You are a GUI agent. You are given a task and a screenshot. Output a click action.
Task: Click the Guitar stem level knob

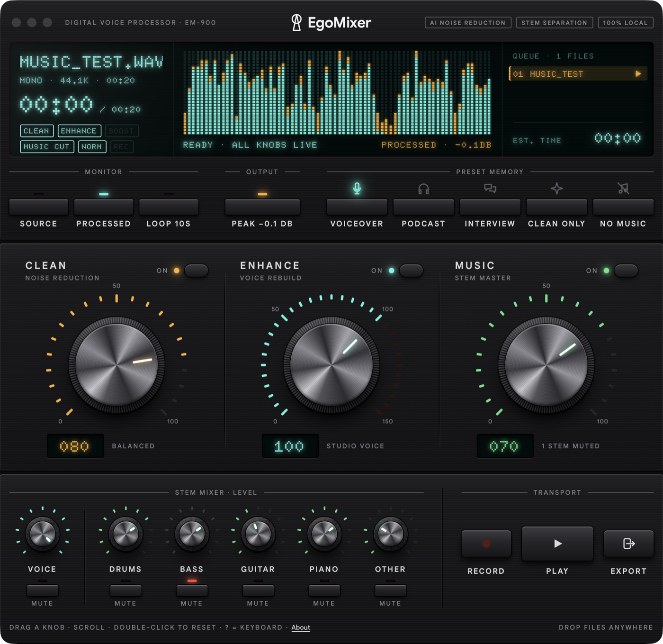click(x=258, y=534)
